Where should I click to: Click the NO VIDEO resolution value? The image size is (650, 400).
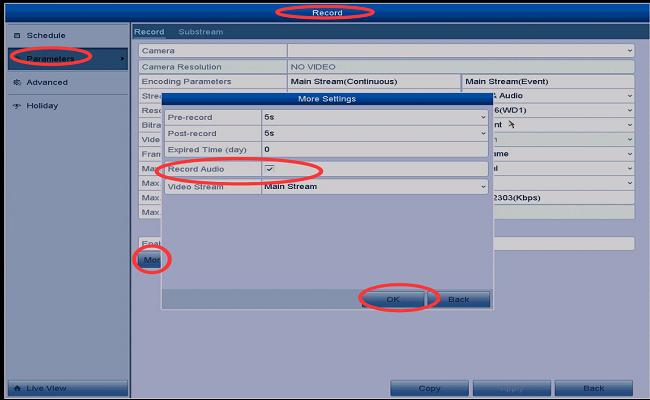point(313,67)
